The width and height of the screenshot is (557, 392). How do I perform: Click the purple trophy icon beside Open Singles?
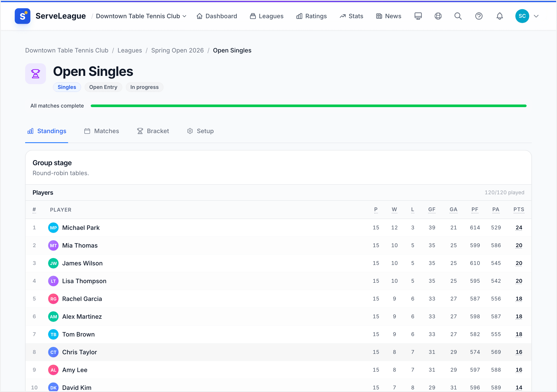point(35,74)
